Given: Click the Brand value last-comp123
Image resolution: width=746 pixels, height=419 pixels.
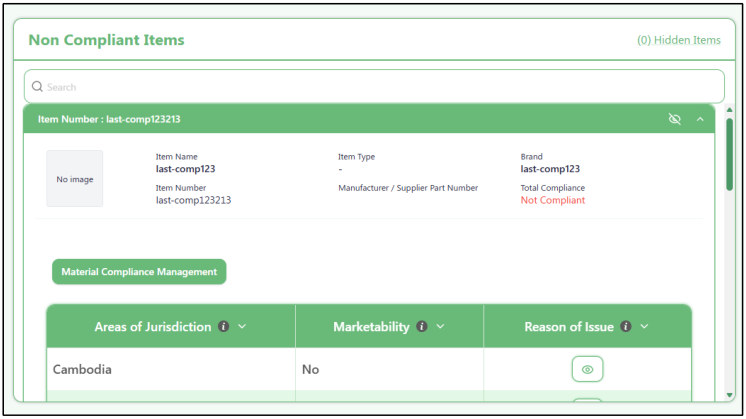Looking at the screenshot, I should [550, 169].
